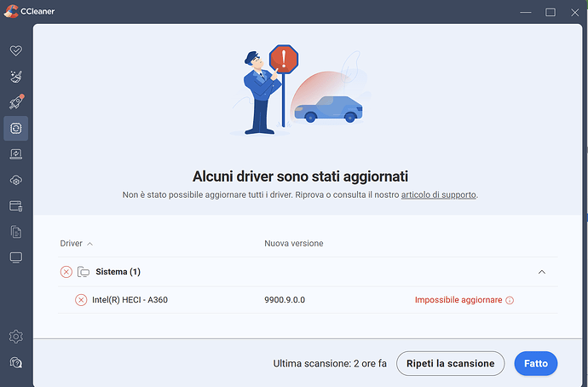
Task: Click the Nuova versione column header
Action: click(x=294, y=244)
